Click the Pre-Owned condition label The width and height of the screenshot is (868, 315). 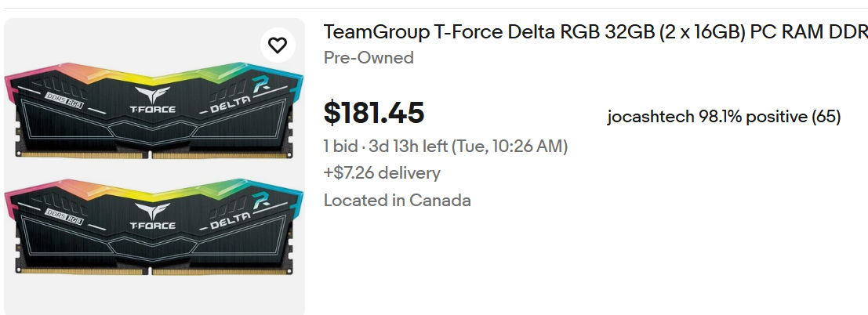tap(369, 58)
